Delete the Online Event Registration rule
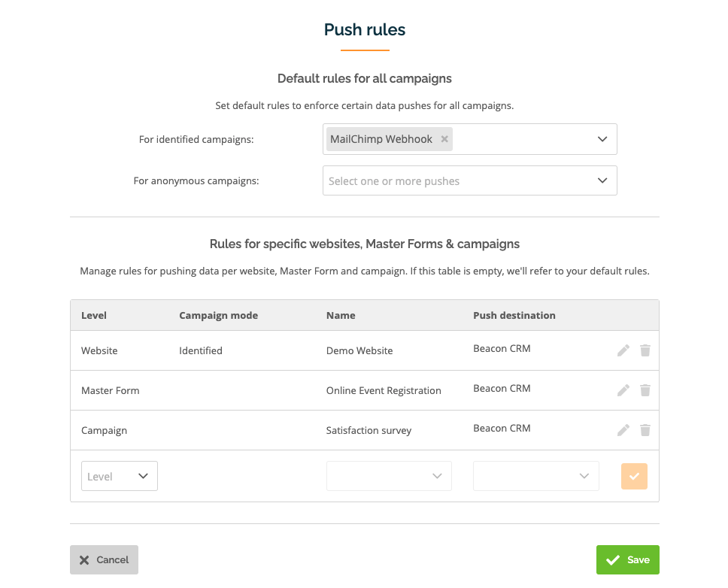Image resolution: width=728 pixels, height=588 pixels. pos(645,390)
